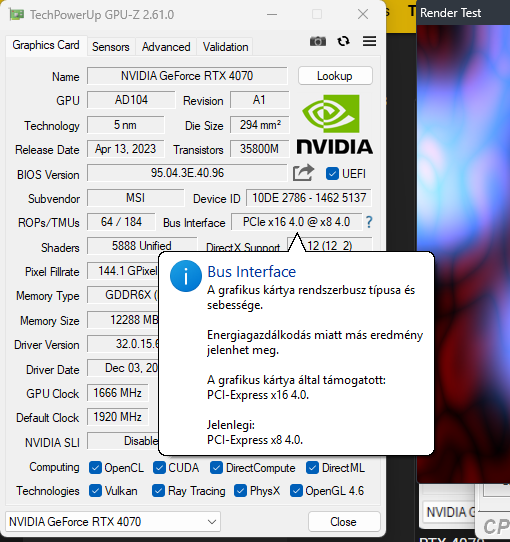The image size is (510, 542).
Task: Click the GPU field AD104
Action: pos(131,100)
